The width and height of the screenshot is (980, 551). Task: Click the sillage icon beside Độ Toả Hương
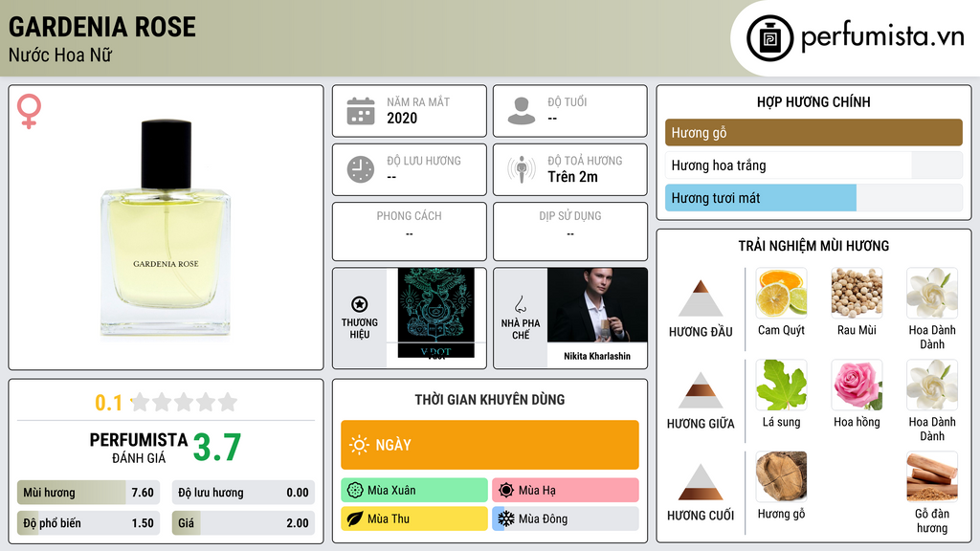[x=522, y=169]
